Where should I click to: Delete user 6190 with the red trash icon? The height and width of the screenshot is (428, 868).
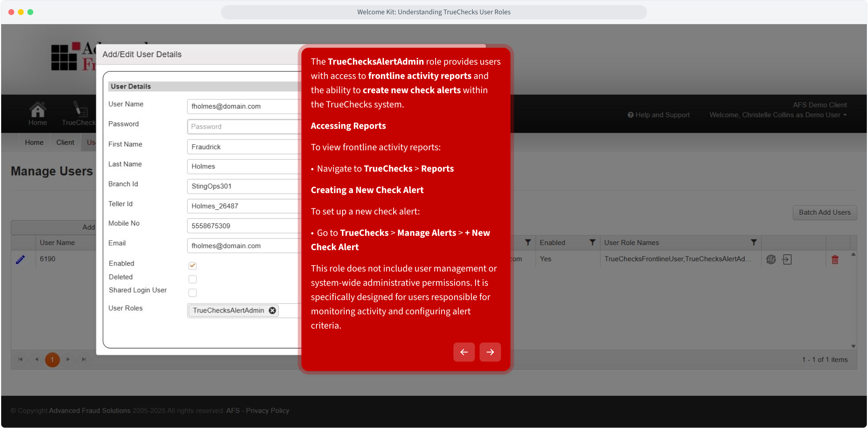click(x=835, y=260)
